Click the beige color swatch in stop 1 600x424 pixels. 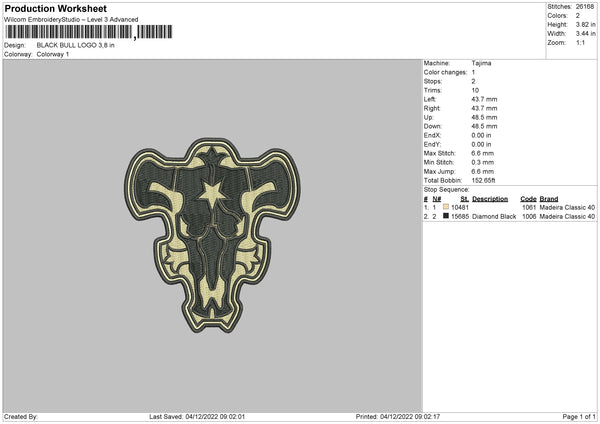coord(446,207)
